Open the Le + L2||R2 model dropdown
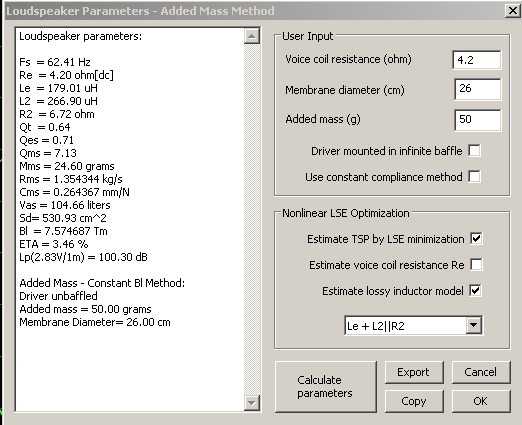Screen dimensions: 522x425 click(474, 325)
